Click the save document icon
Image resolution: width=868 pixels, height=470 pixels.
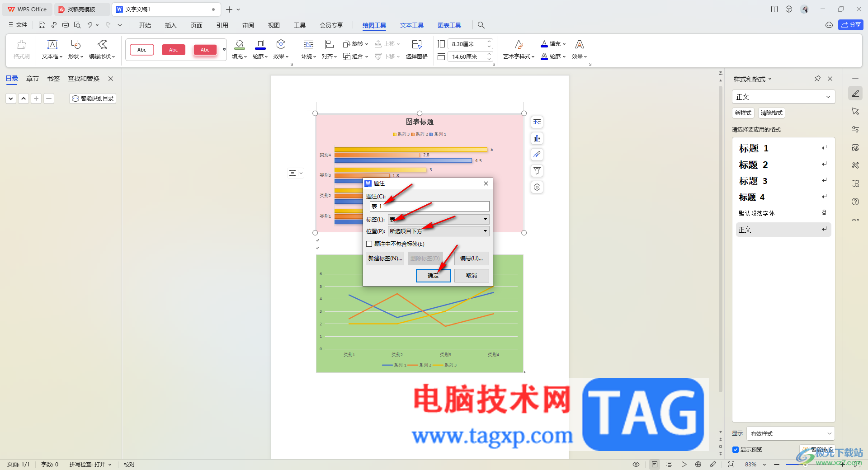pyautogui.click(x=42, y=25)
